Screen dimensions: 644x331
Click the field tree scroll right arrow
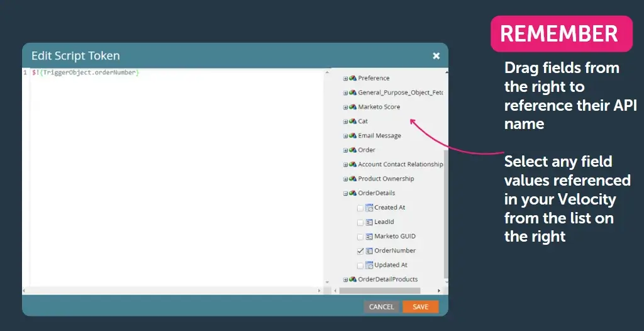point(438,291)
